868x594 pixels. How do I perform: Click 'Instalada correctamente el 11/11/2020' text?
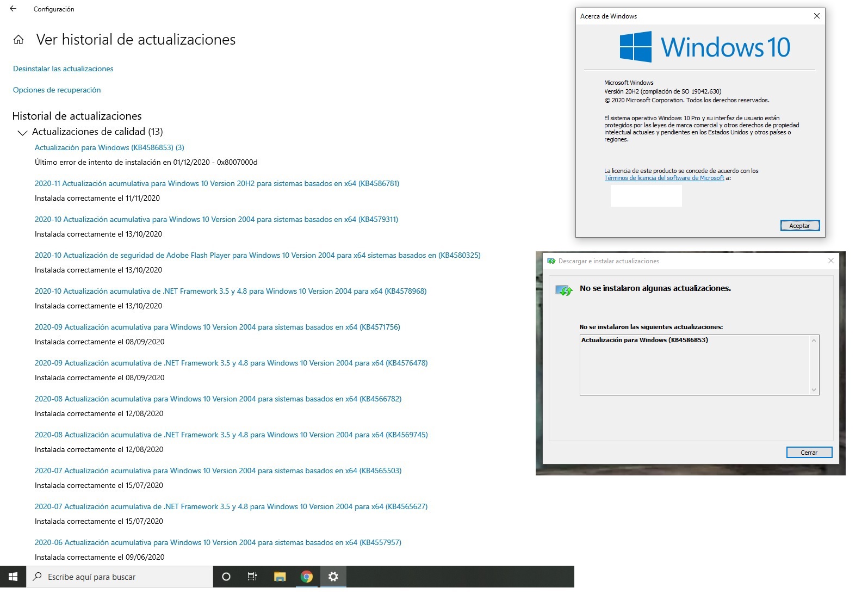(x=97, y=198)
